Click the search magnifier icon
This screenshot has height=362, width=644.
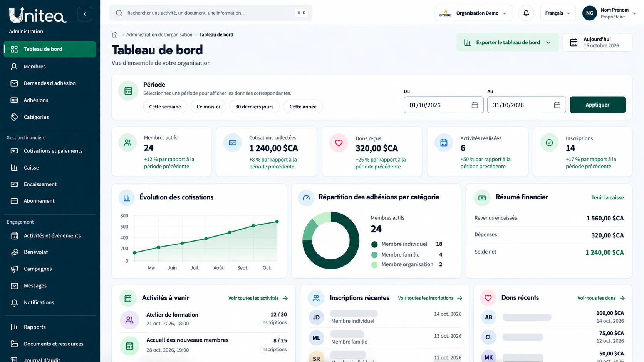[x=119, y=13]
